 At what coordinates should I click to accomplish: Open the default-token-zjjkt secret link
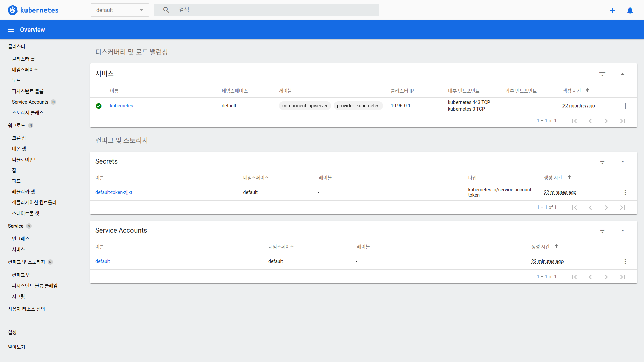point(114,192)
